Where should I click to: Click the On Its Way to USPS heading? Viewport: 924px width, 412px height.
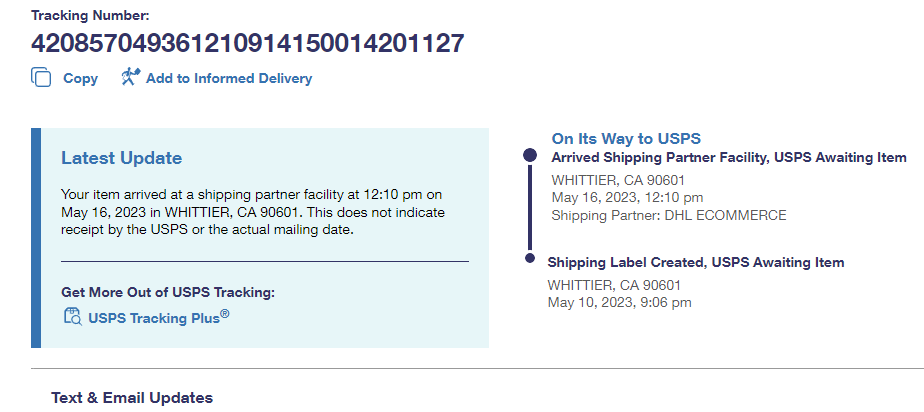pyautogui.click(x=626, y=139)
